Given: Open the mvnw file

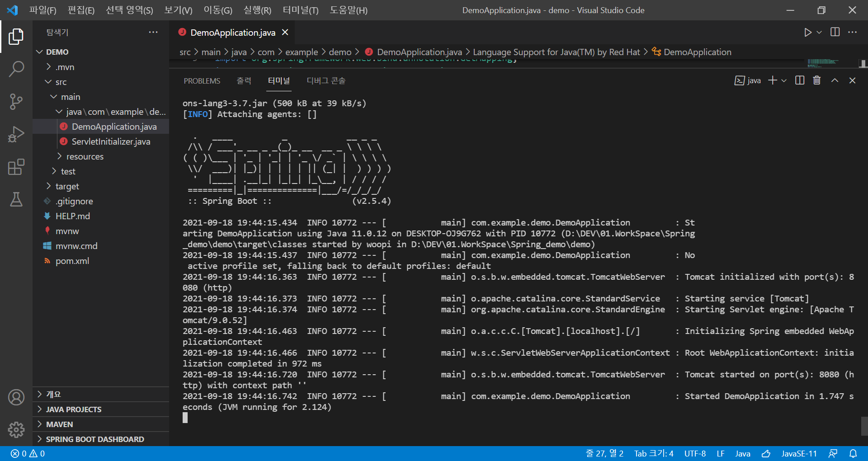Looking at the screenshot, I should point(101,231).
